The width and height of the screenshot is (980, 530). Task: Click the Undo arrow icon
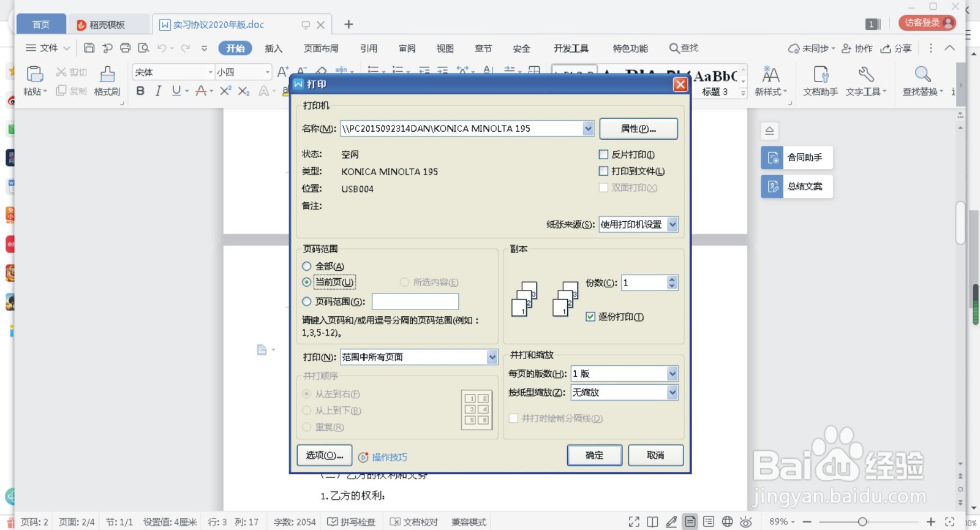tap(162, 48)
